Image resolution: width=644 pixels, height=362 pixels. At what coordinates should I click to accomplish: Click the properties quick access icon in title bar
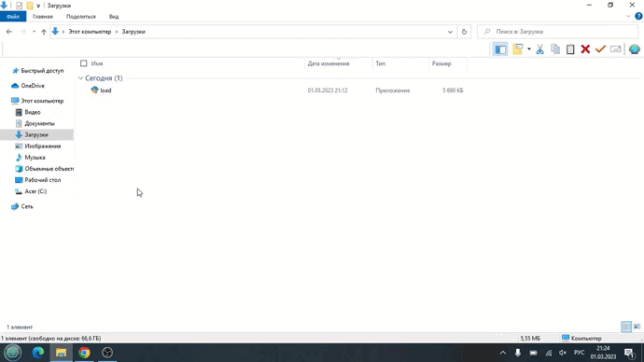point(19,6)
